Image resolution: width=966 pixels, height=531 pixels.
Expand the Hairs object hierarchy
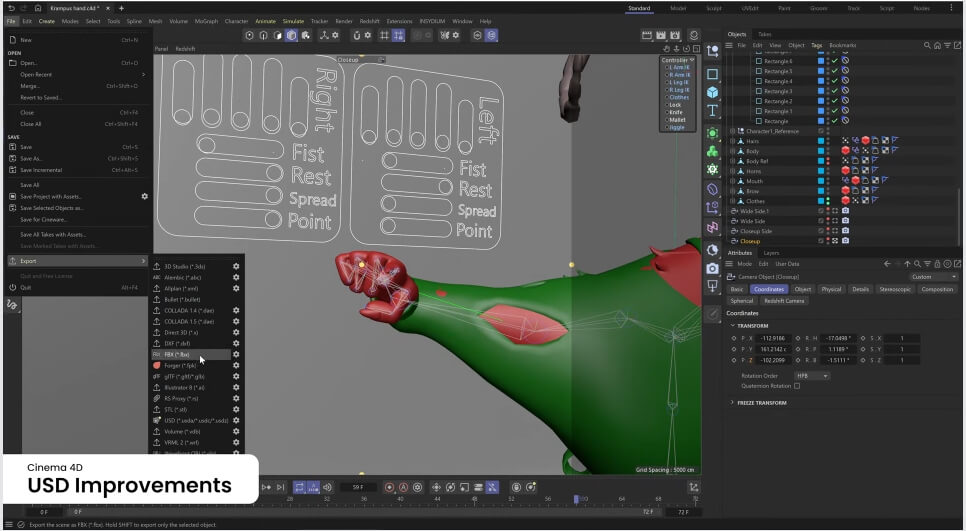point(733,141)
